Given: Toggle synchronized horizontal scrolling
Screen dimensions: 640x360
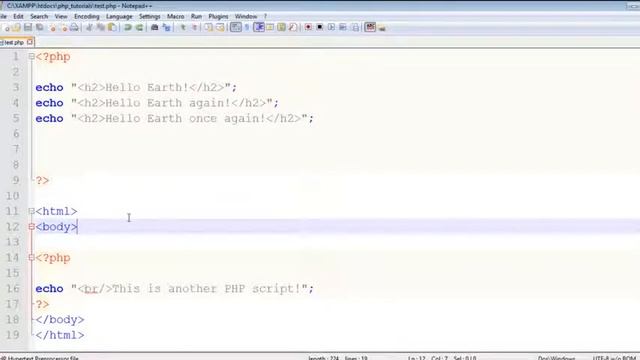Looking at the screenshot, I should click(x=220, y=28).
